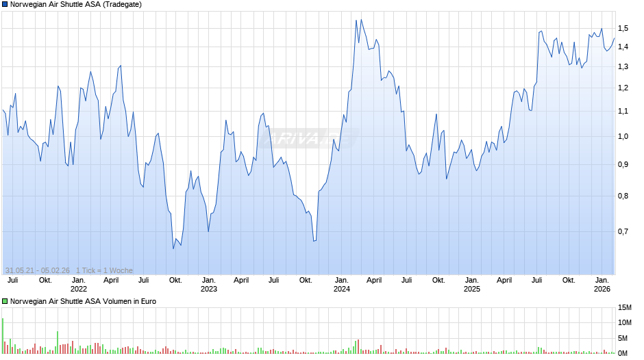Click the 1,2 price axis label
This screenshot has height=360, width=644.
[623, 88]
